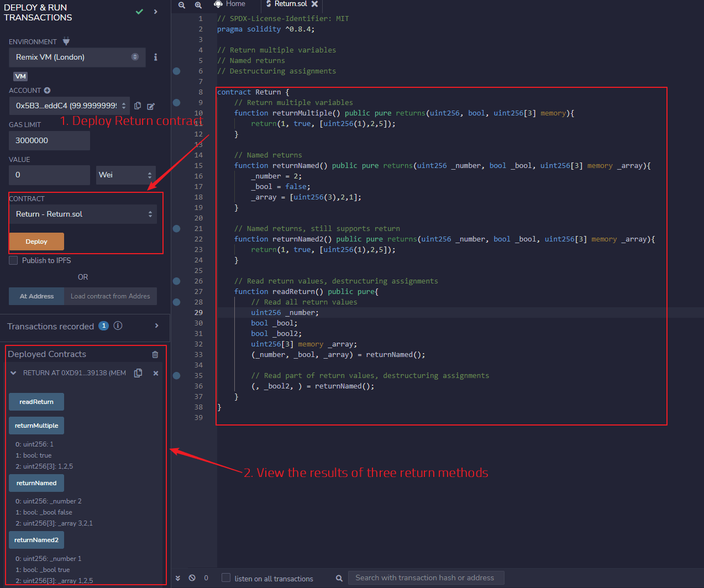Click the zoom out magnifier icon
The width and height of the screenshot is (704, 588).
(181, 5)
